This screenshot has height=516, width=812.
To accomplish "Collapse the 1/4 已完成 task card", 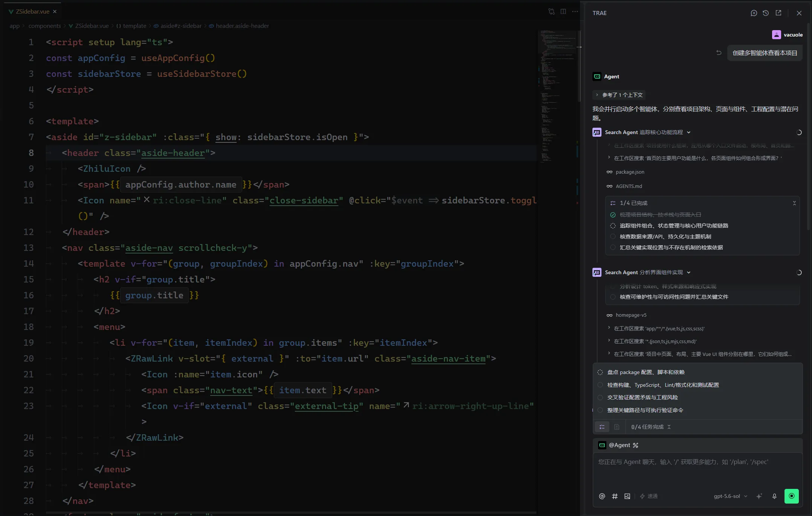I will click(x=794, y=203).
